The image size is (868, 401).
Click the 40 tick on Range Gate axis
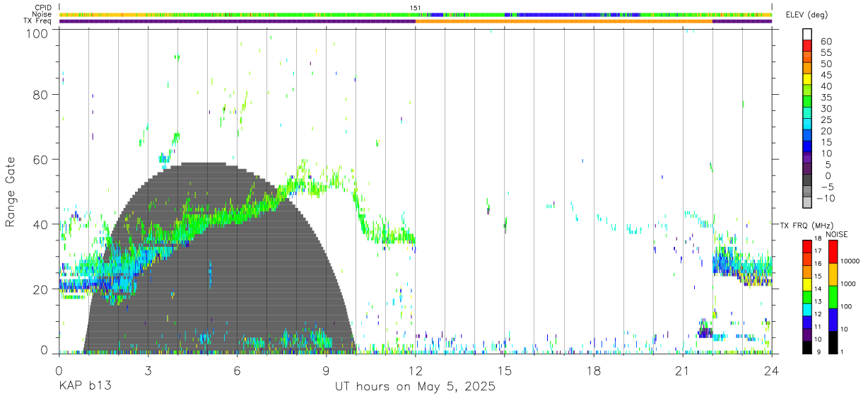pos(41,225)
